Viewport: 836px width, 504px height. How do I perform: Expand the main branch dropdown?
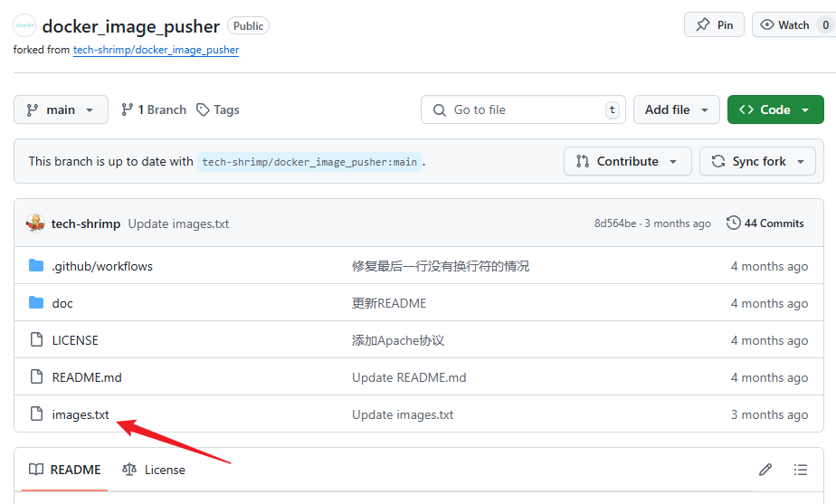[x=61, y=109]
